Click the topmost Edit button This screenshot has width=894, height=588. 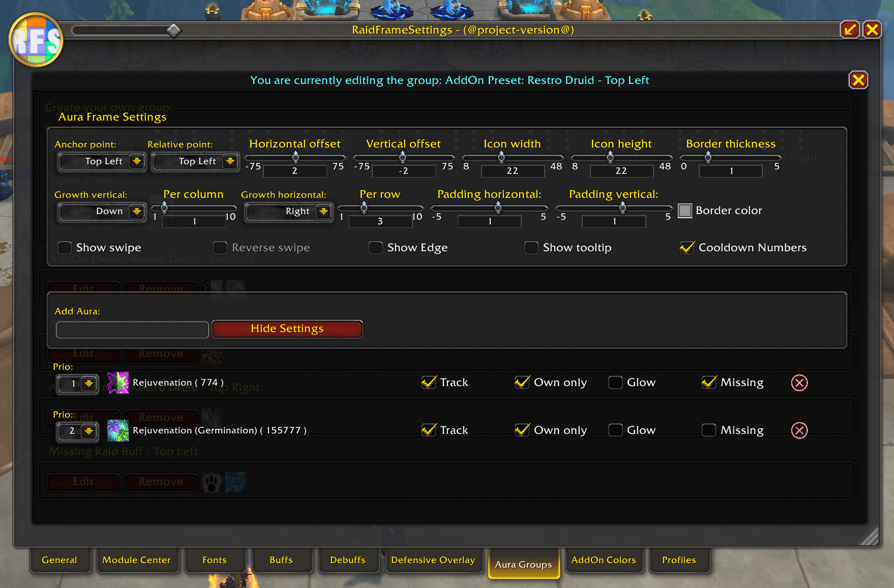point(83,288)
